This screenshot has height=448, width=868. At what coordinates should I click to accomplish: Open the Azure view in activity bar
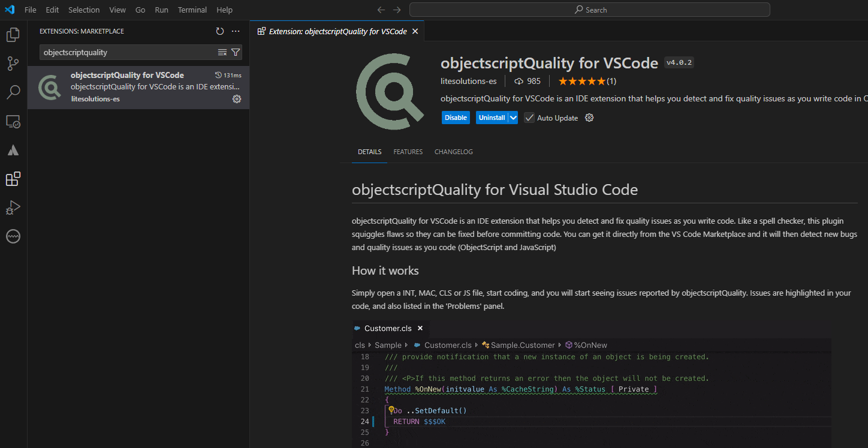pos(13,150)
